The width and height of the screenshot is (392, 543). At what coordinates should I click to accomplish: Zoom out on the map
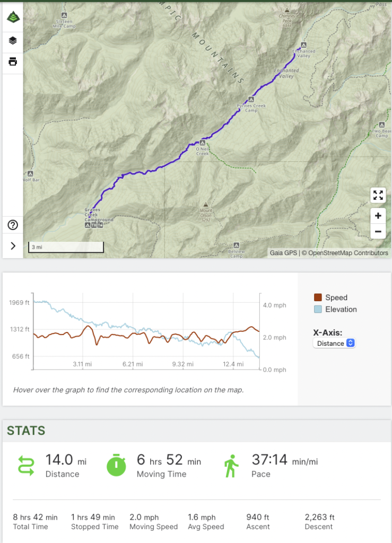(378, 231)
